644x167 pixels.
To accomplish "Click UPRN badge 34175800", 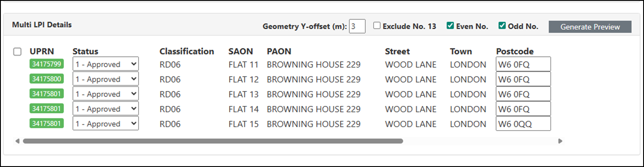I will [47, 79].
